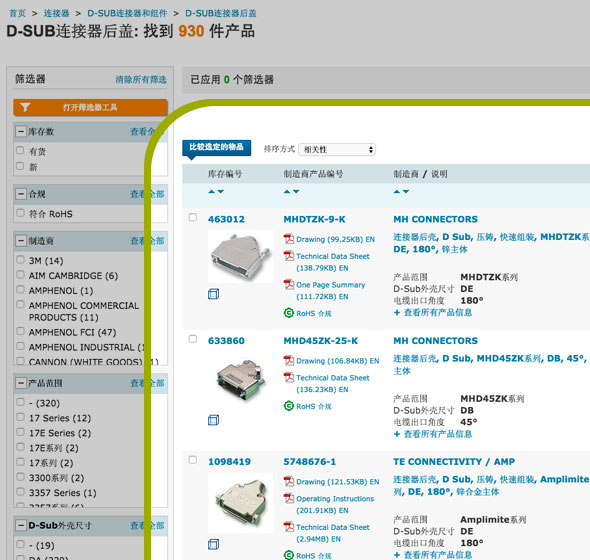Check the 3M (14) manufacturer filter
The height and width of the screenshot is (560, 590).
pos(20,259)
